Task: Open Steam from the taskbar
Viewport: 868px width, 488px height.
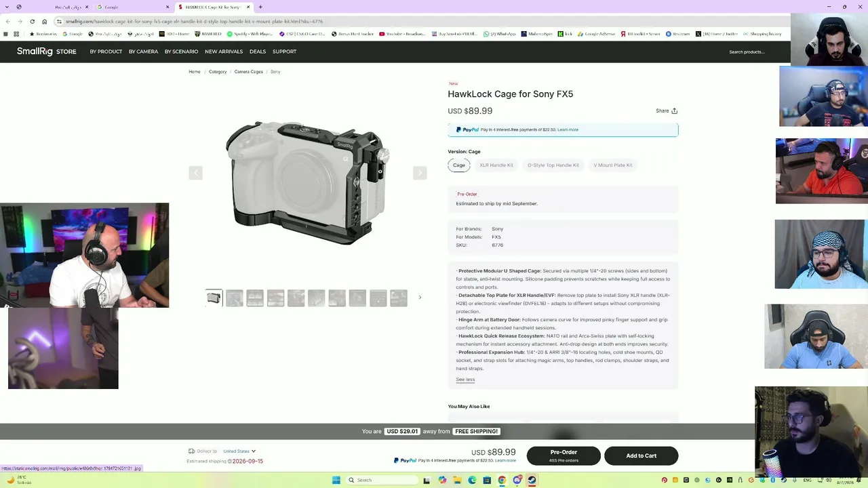Action: [x=532, y=480]
